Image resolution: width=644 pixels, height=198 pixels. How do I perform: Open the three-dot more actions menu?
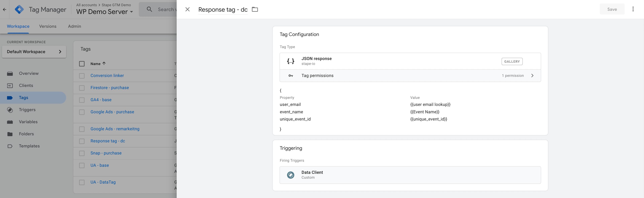click(633, 9)
